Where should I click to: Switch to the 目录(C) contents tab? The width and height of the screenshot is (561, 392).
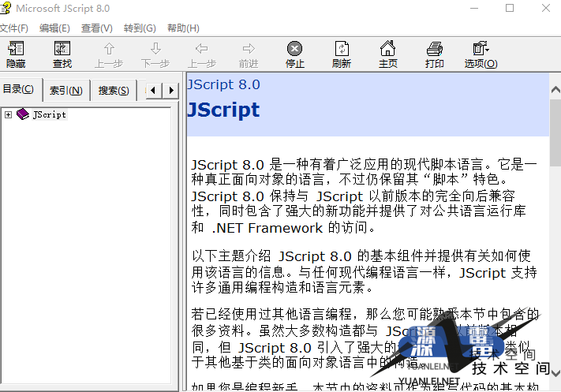(x=19, y=88)
